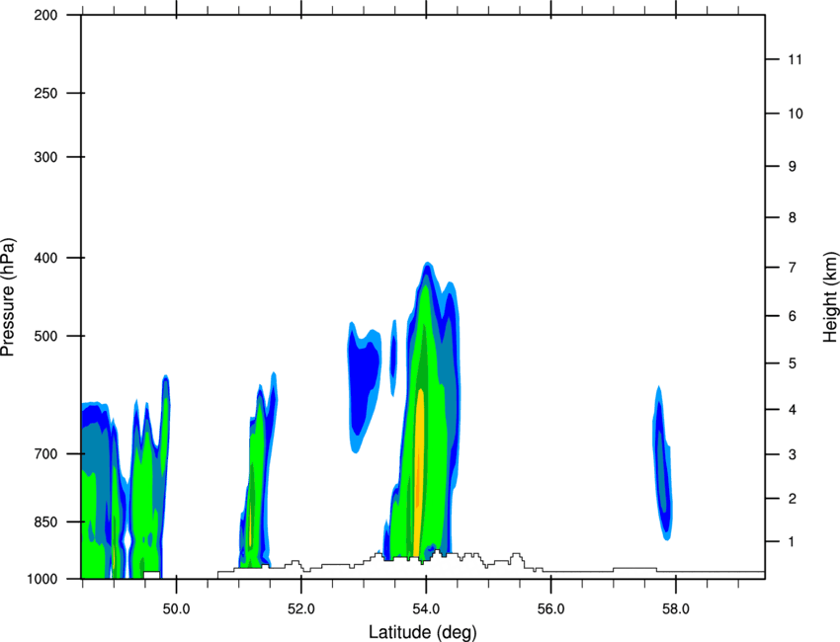
Task: Click the 58.0 latitude tick label
Action: click(676, 609)
